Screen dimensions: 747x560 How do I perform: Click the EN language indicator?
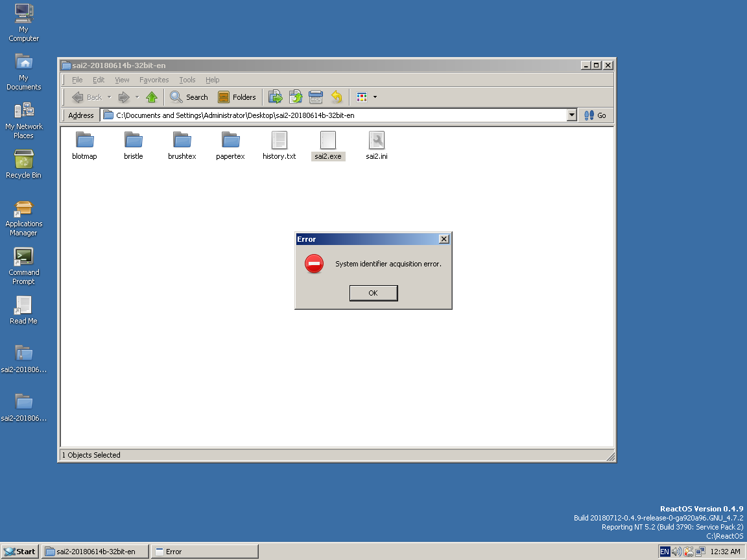click(665, 552)
